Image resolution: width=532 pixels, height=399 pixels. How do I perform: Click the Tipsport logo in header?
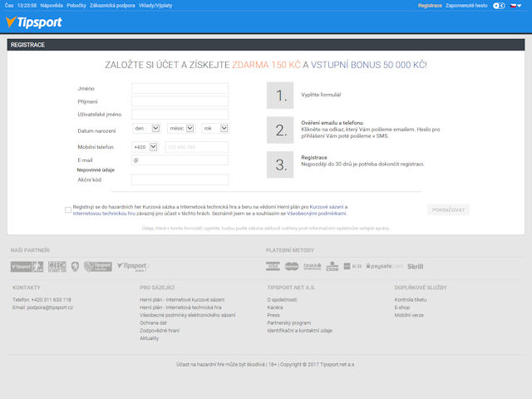tap(34, 22)
